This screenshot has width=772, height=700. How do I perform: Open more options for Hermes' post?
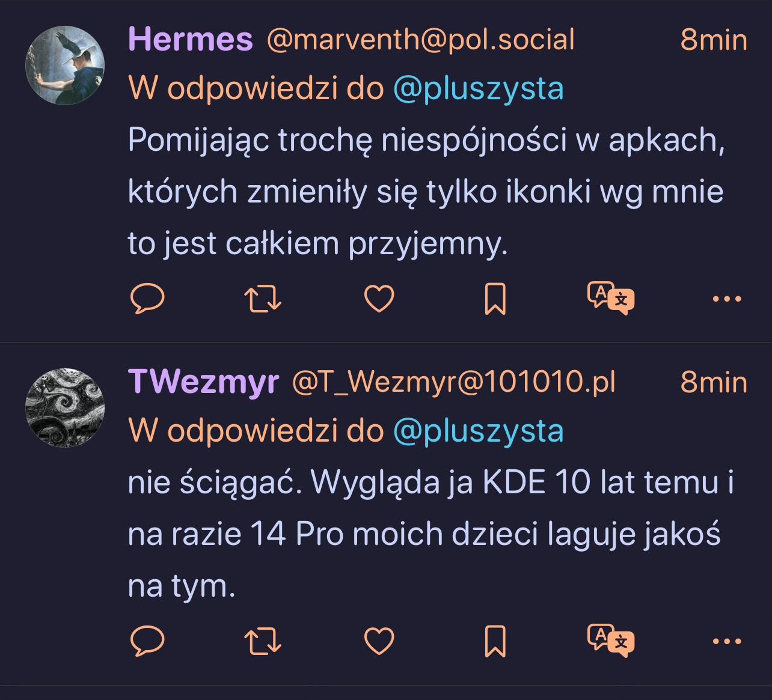pos(726,299)
